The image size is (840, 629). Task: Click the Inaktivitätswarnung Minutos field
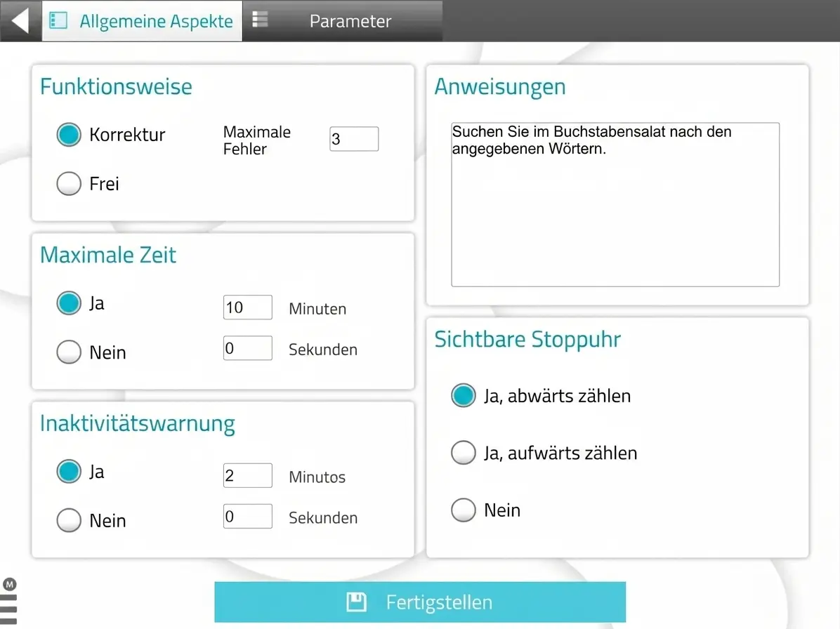click(247, 475)
